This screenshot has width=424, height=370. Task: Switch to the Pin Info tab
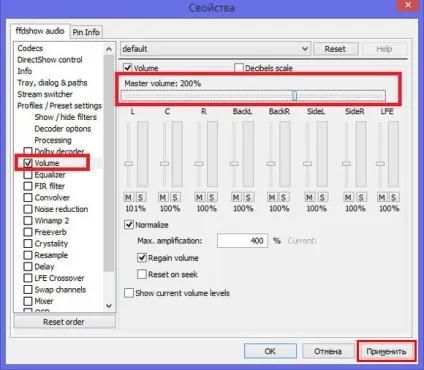click(86, 32)
